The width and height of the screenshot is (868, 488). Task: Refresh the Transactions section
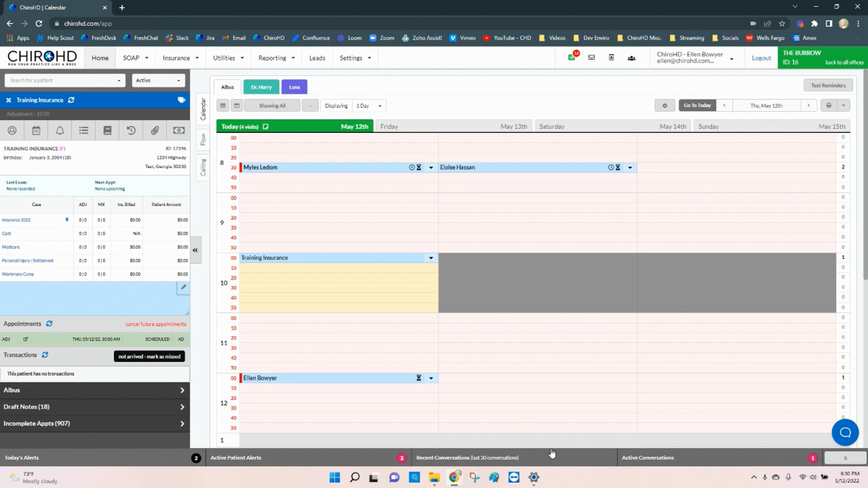tap(45, 355)
